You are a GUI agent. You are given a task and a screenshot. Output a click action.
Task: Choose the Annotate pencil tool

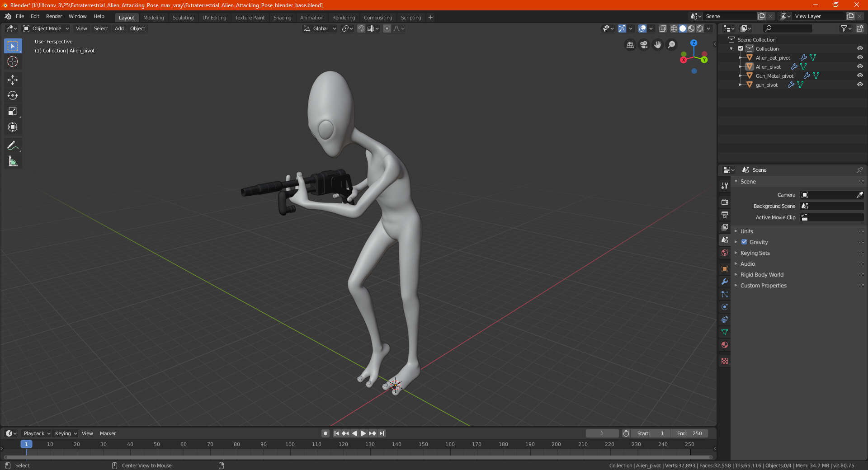(x=13, y=146)
